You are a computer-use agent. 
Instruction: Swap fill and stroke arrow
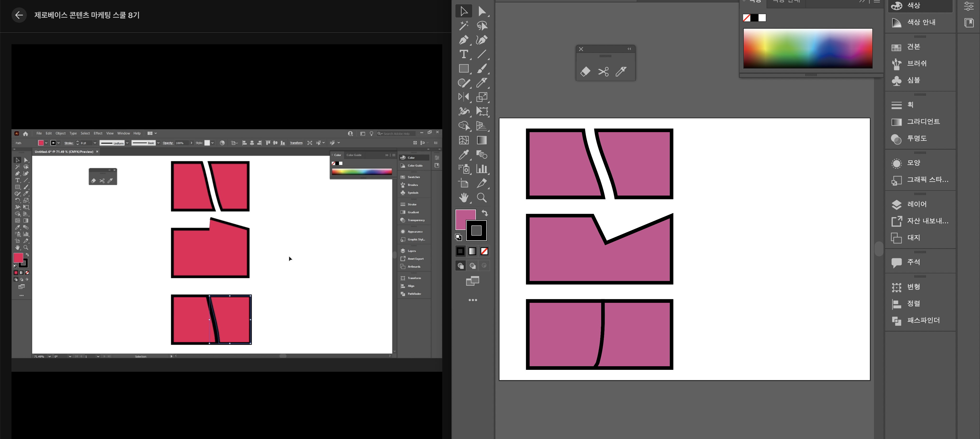tap(485, 213)
